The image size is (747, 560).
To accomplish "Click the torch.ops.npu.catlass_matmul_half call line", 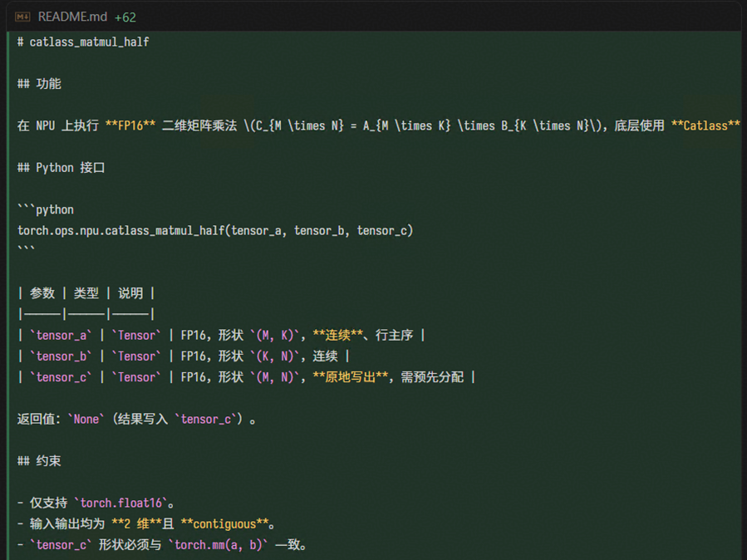I will point(215,230).
